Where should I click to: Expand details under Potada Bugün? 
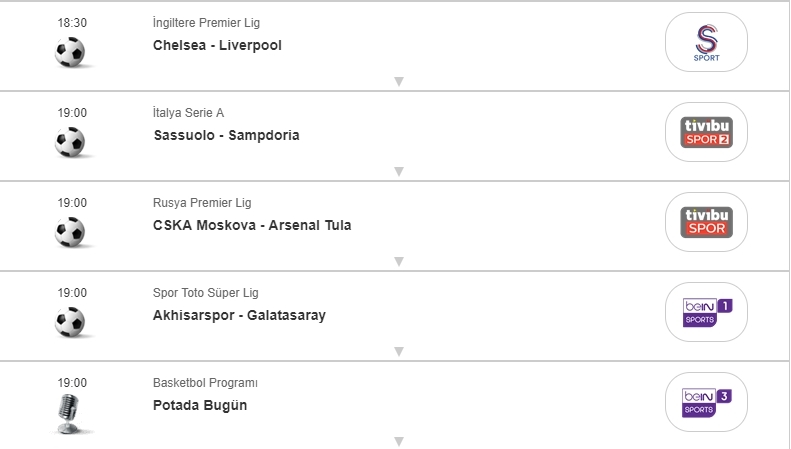(398, 441)
